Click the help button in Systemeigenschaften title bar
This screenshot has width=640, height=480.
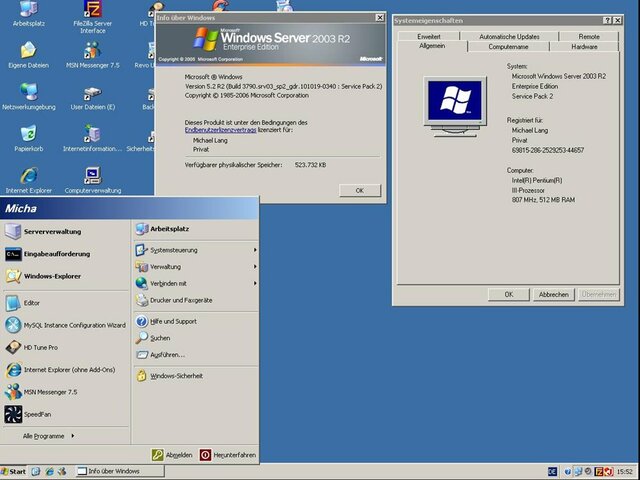click(x=607, y=20)
